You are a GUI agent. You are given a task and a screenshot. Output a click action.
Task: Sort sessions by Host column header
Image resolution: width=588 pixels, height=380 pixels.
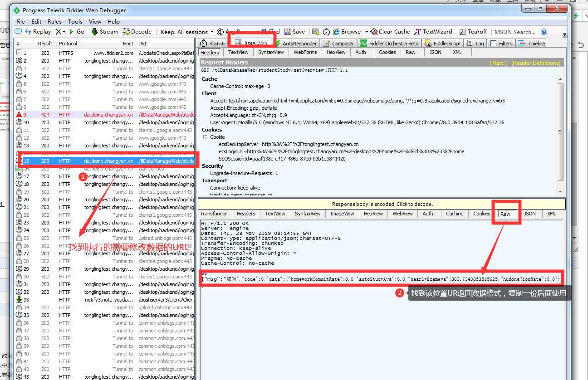(x=109, y=44)
